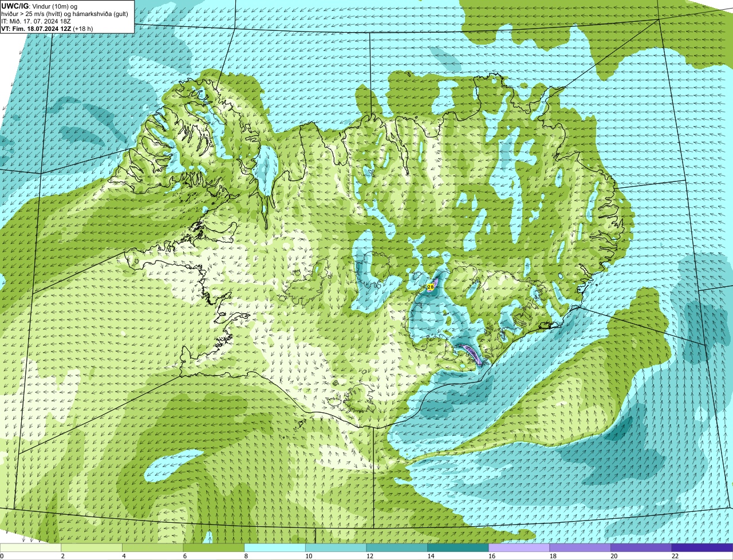Select the 4–6 m/s green legend swatch
This screenshot has height=560, width=733.
152,547
